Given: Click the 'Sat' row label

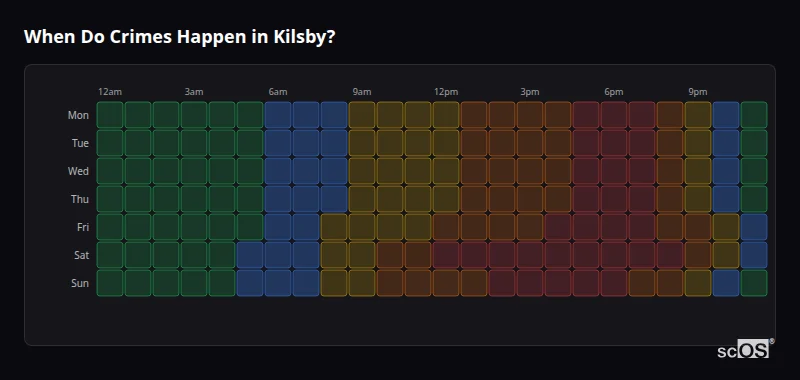Looking at the screenshot, I should (81, 256).
